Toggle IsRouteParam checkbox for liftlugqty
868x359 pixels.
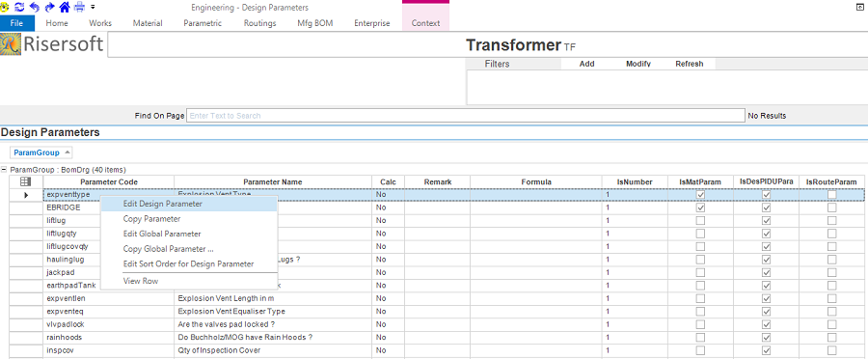tap(832, 234)
